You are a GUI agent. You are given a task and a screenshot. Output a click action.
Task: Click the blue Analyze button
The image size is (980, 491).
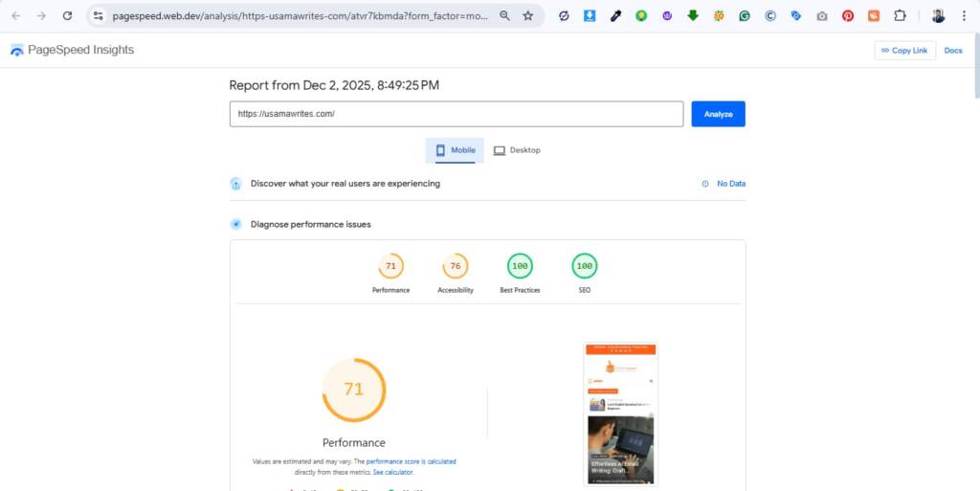tap(718, 114)
